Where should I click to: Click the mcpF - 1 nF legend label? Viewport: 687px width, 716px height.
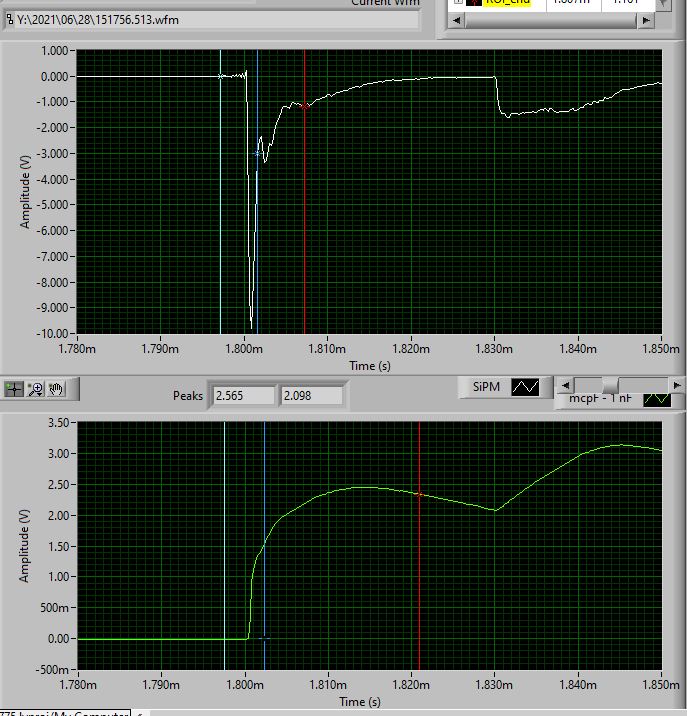tap(600, 399)
